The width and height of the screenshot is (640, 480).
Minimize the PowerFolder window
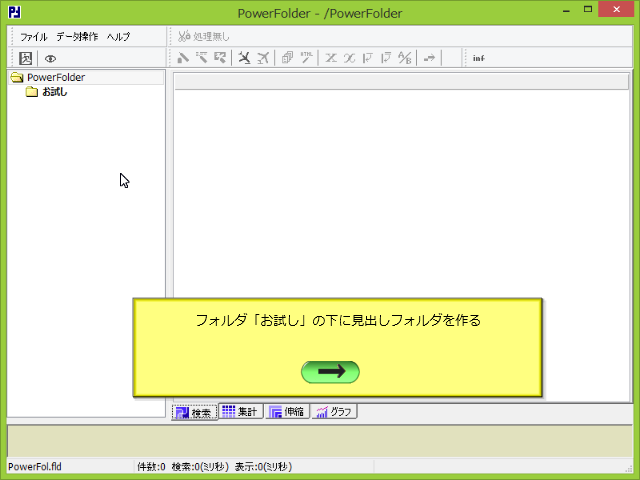point(566,10)
